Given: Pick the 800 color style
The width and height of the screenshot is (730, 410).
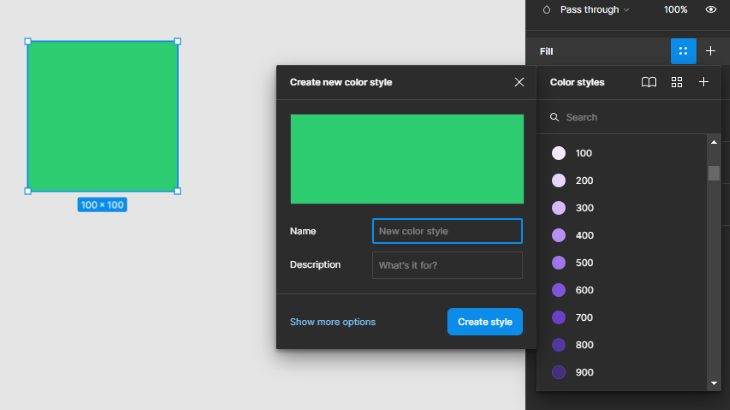Looking at the screenshot, I should point(622,345).
